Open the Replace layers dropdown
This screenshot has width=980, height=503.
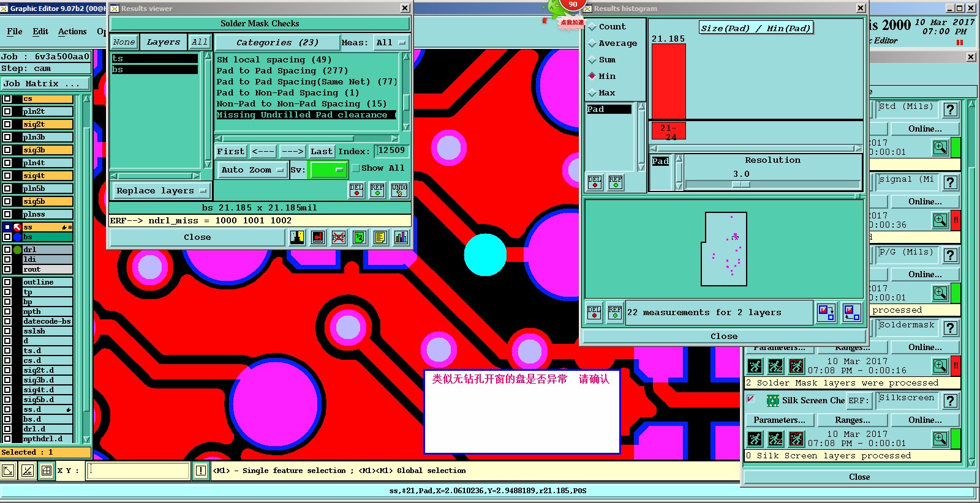[x=162, y=191]
